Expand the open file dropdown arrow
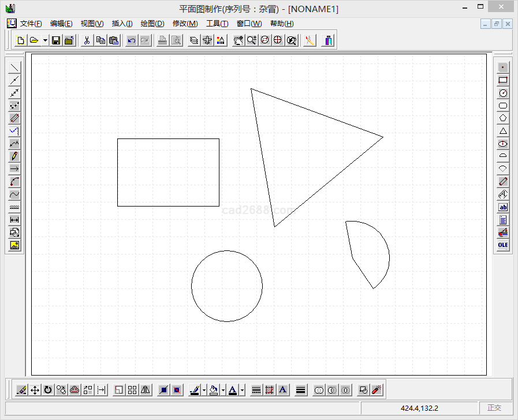 (44, 40)
